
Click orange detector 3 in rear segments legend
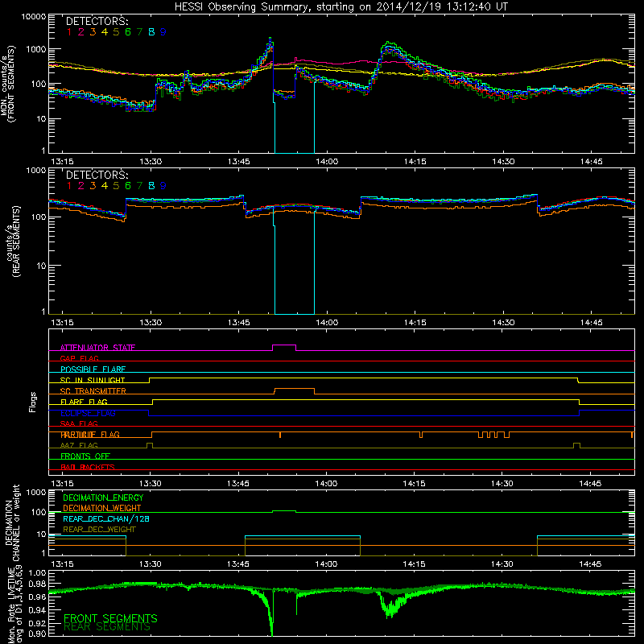(x=93, y=186)
